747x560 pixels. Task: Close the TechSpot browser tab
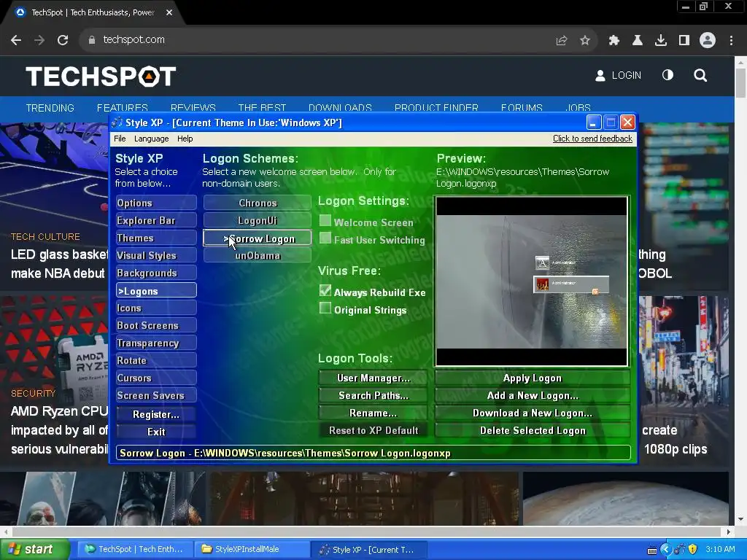pyautogui.click(x=169, y=13)
